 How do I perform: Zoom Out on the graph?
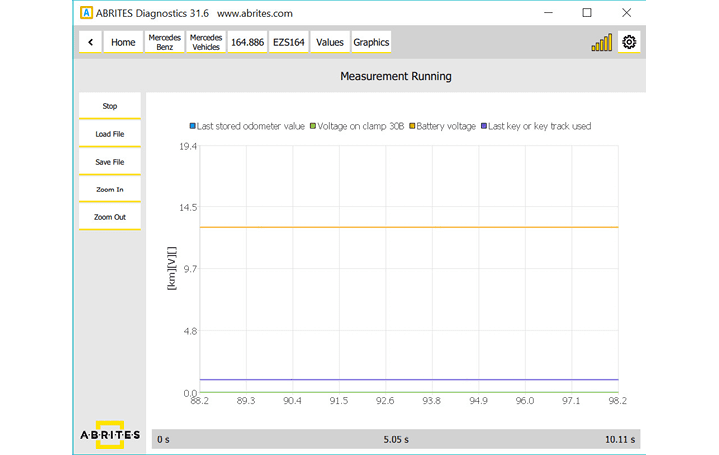click(110, 217)
